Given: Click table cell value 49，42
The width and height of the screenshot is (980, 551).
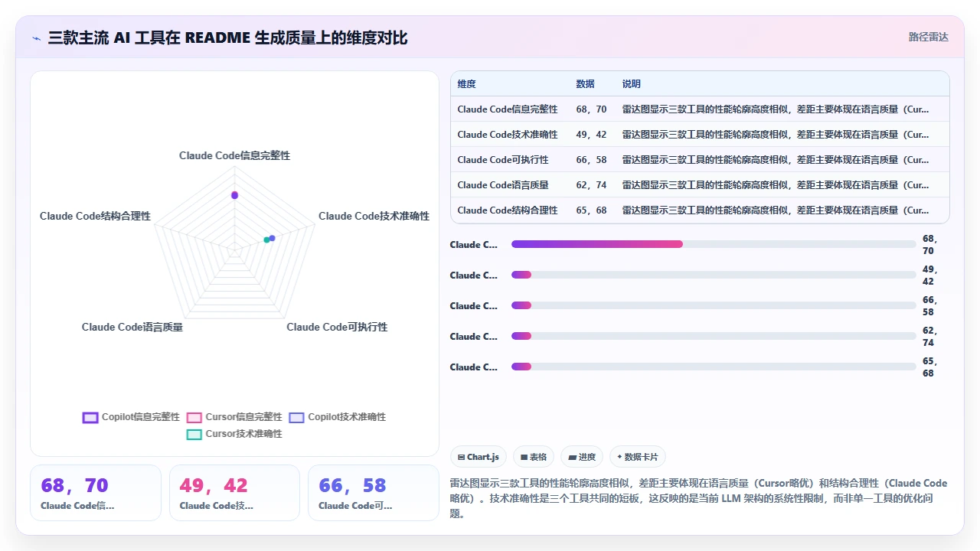Looking at the screenshot, I should [591, 135].
